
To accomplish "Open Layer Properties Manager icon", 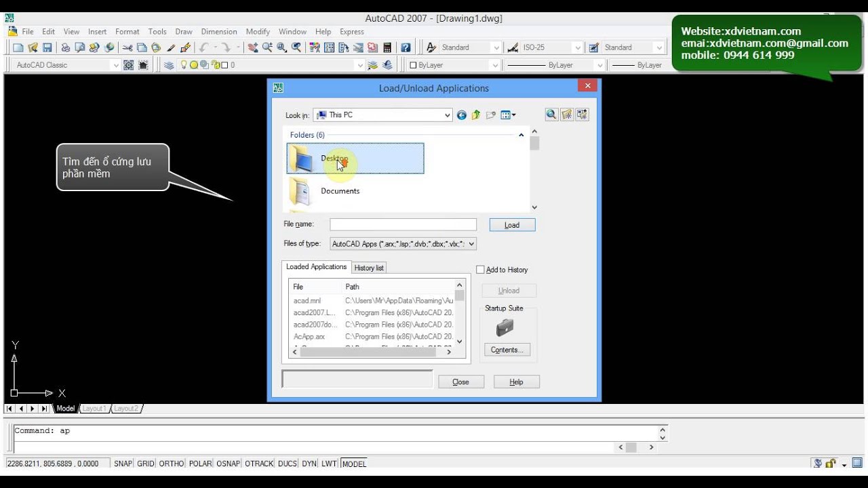I will coord(169,65).
